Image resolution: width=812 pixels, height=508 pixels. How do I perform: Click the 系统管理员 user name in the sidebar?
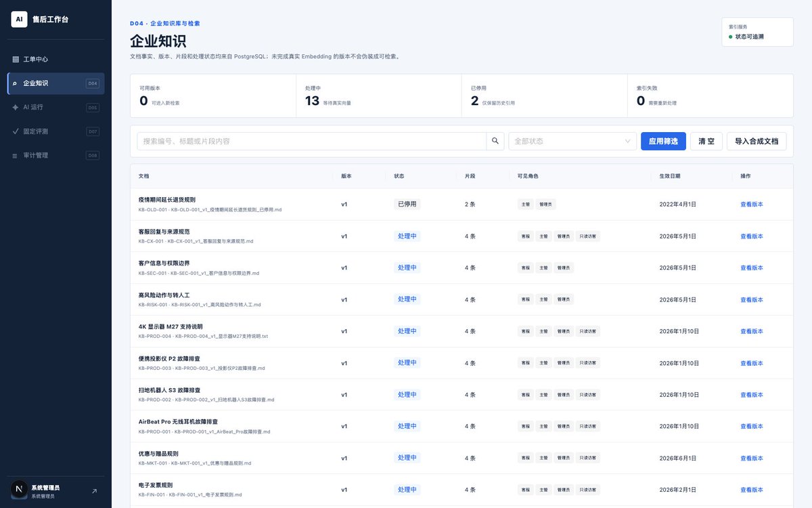pyautogui.click(x=45, y=488)
